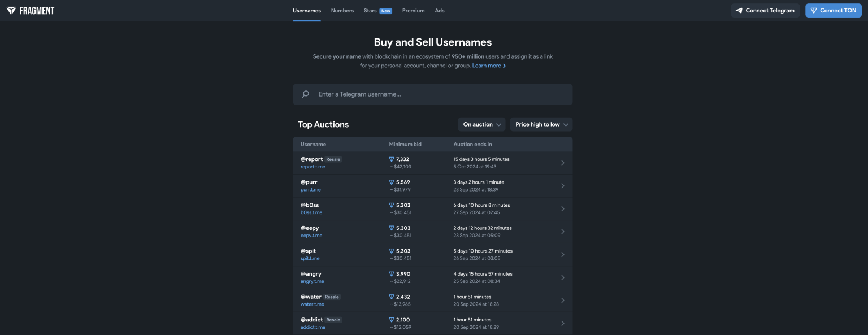Click the Fragment logo icon

[11, 10]
